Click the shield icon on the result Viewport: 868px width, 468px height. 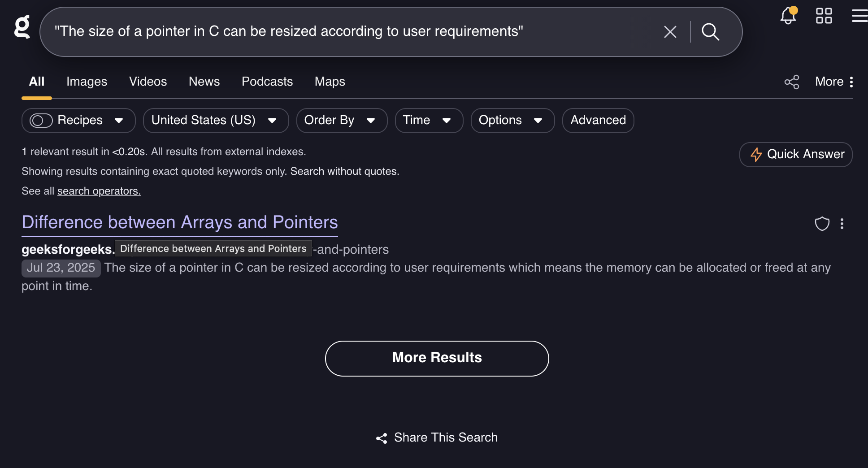pos(822,224)
